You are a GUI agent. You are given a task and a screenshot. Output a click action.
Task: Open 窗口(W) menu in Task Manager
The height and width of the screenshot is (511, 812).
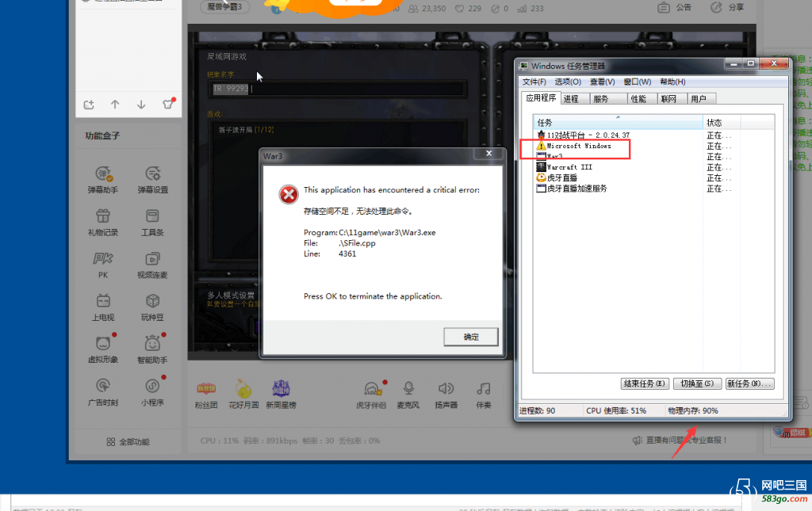tap(637, 82)
